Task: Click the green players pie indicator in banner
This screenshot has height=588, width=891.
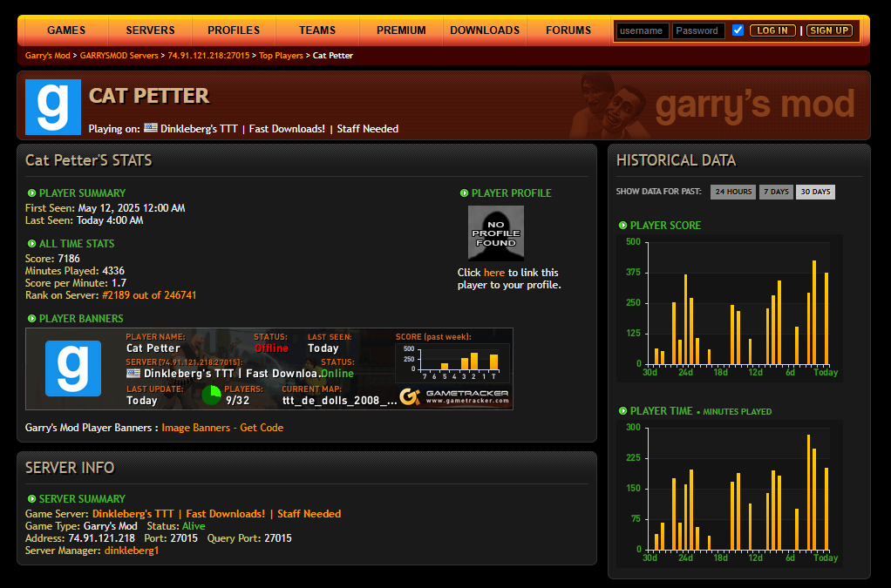Action: 211,395
